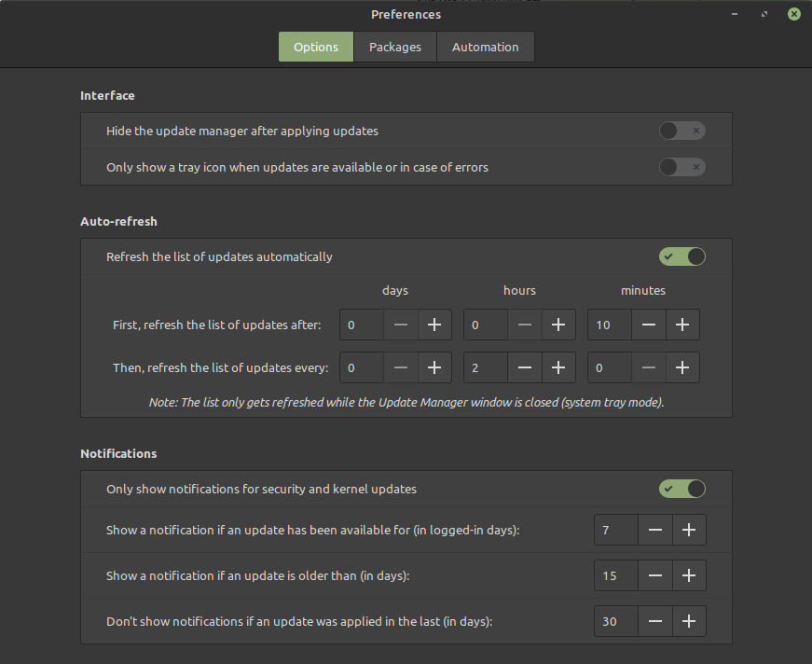Increase recurring refresh hours with plus button
Image resolution: width=812 pixels, height=664 pixels.
(558, 367)
